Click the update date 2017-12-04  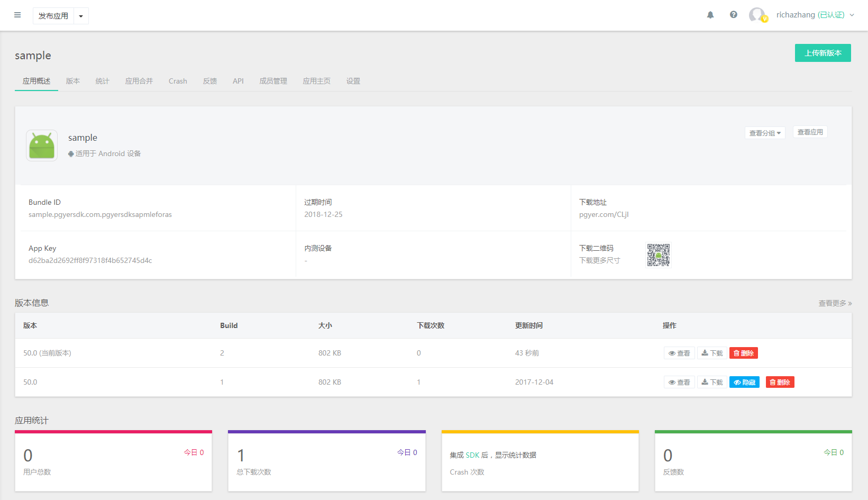pos(534,382)
